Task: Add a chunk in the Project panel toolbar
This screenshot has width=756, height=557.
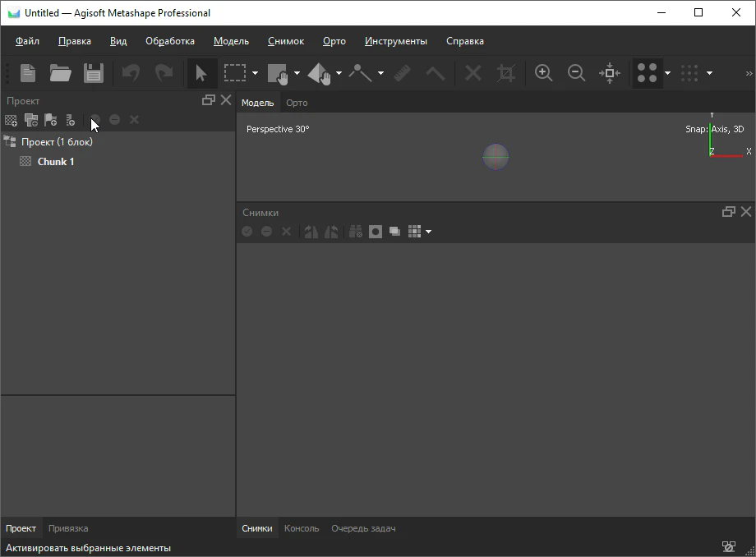Action: click(x=11, y=120)
